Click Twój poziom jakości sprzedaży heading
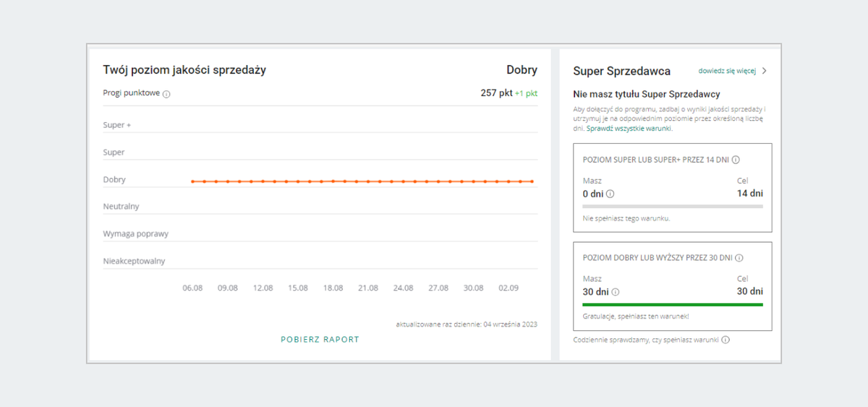868x407 pixels. (x=184, y=70)
